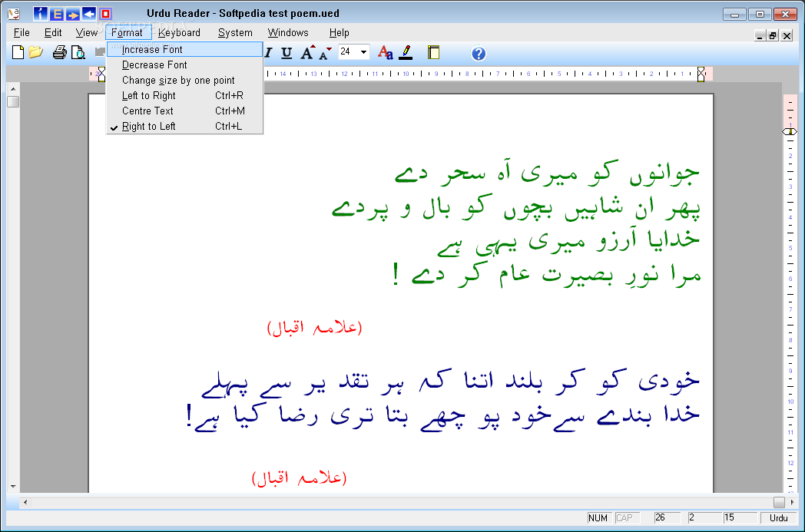
Task: Click the red square icon in title bar
Action: click(x=105, y=14)
